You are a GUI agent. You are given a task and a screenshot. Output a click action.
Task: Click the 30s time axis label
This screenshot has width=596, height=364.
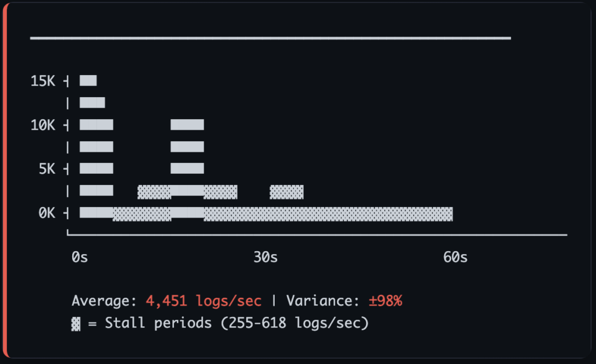[x=265, y=257]
